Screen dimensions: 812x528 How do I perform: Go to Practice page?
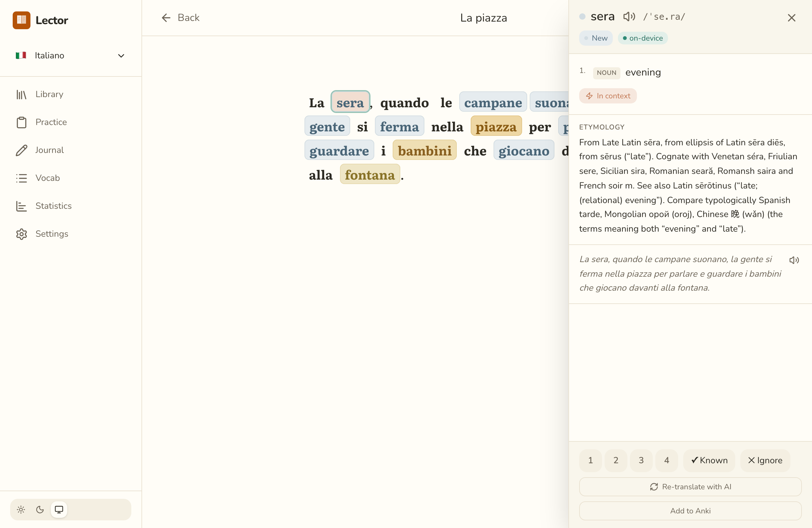tap(70, 122)
